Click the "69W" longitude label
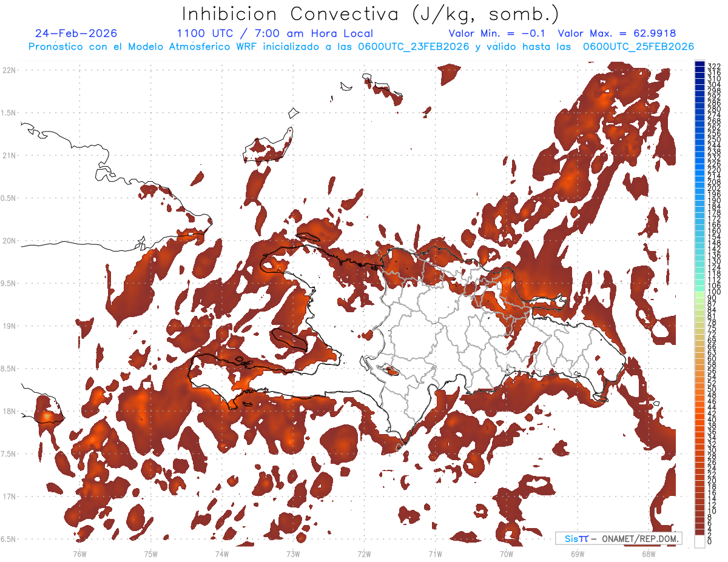Screen dimensions: 728x562 [x=577, y=554]
